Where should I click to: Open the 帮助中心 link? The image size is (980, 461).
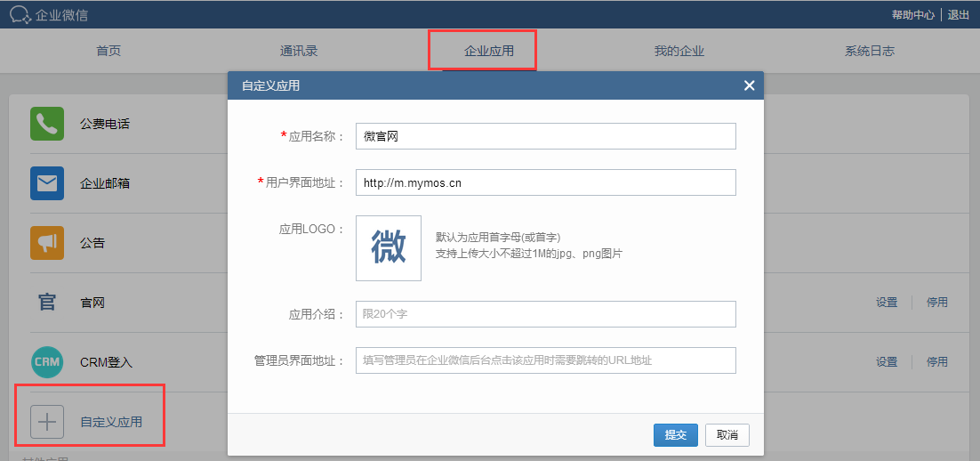(912, 14)
